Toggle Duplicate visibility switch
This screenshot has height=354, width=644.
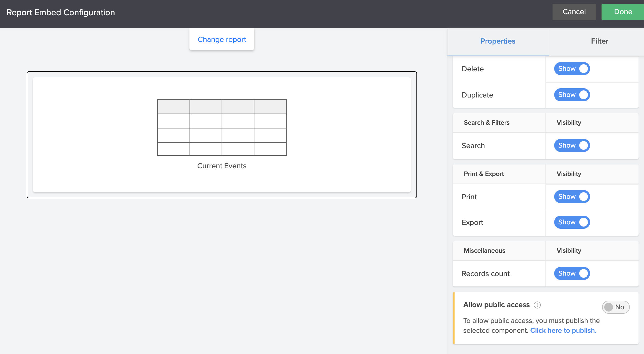pos(572,95)
